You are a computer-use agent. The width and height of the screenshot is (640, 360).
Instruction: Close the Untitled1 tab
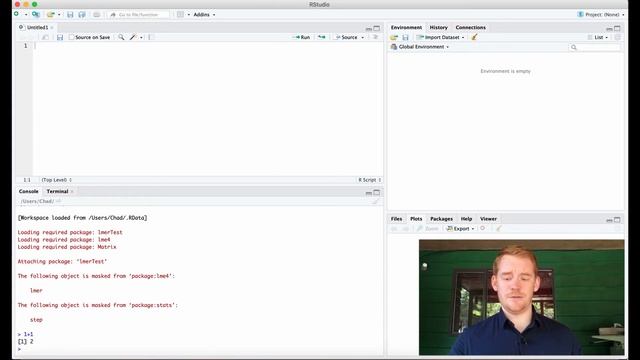click(52, 28)
